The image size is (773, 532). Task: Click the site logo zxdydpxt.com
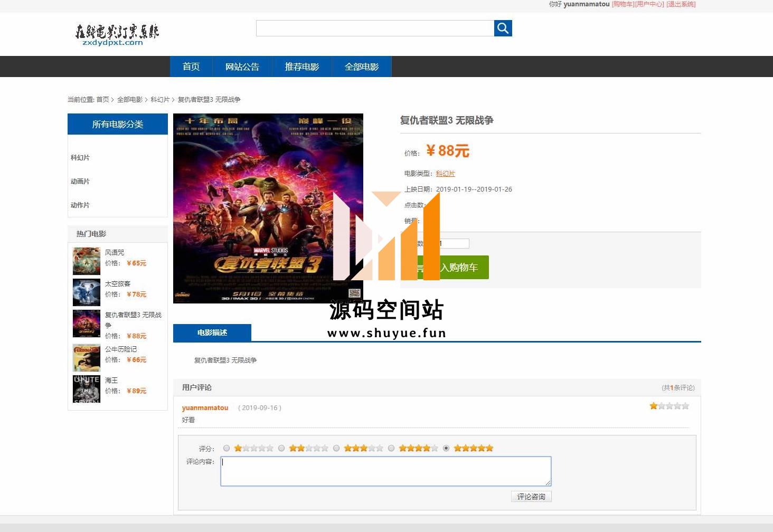(x=117, y=35)
